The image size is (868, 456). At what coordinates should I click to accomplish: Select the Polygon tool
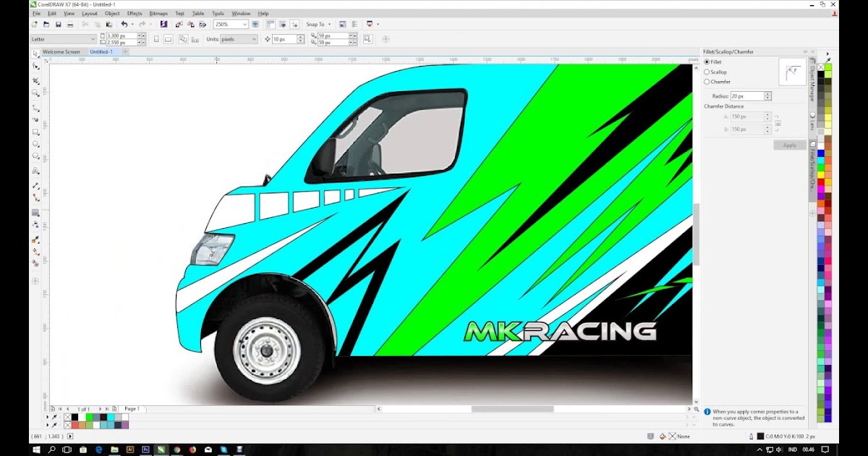coord(35,156)
